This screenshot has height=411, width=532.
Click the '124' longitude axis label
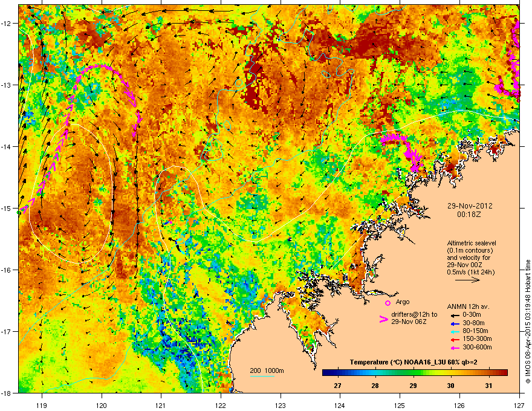click(340, 405)
